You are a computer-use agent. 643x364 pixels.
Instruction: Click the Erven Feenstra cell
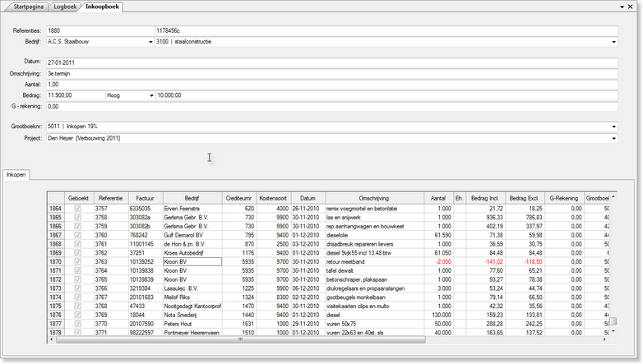[x=192, y=209]
